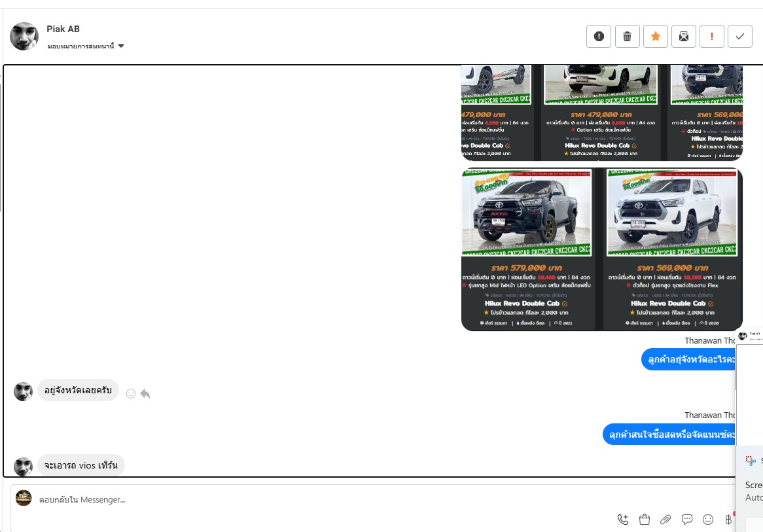
Task: Toggle the orange star follow-up icon
Action: pyautogui.click(x=656, y=37)
